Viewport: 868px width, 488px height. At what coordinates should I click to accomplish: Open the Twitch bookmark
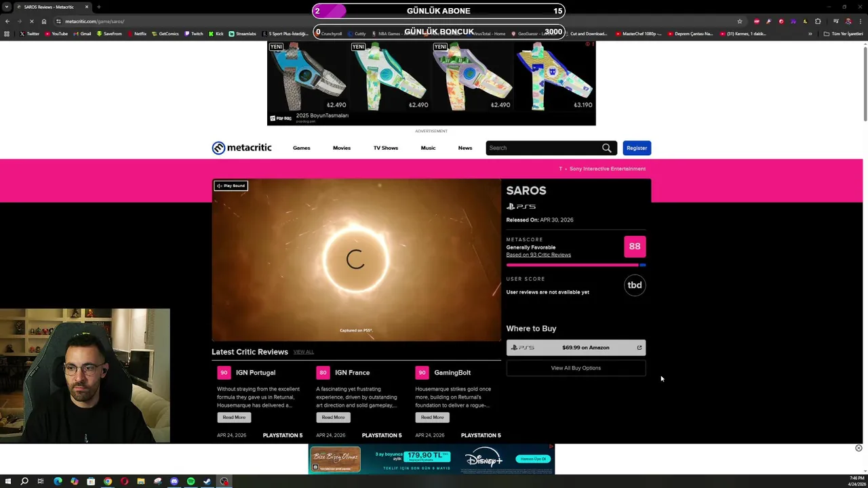coord(194,33)
